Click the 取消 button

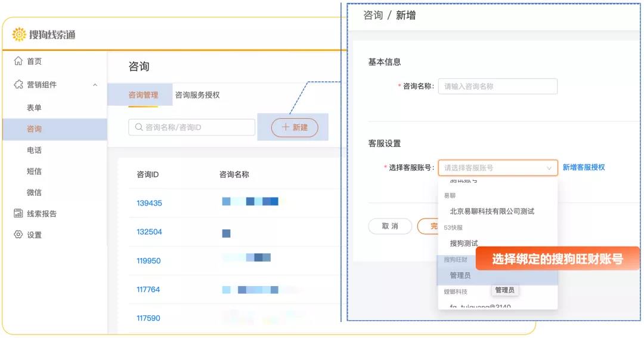(390, 226)
